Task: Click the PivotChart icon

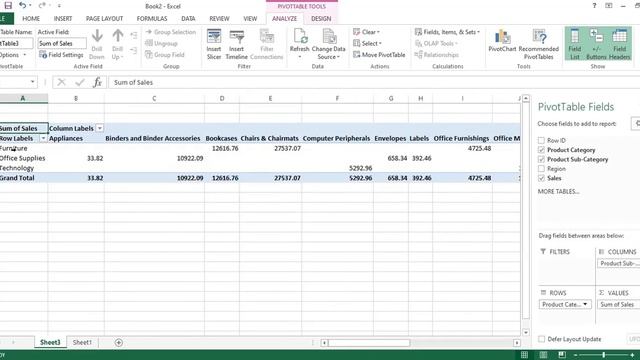Action: [x=502, y=37]
